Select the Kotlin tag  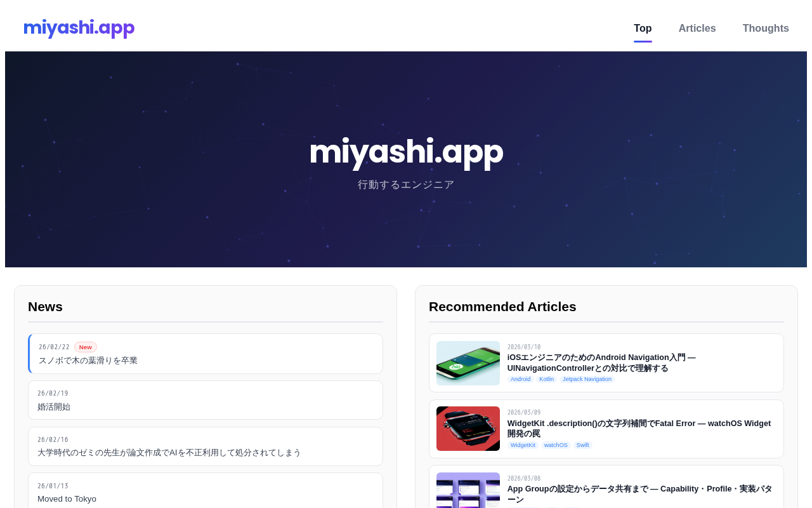tap(547, 379)
